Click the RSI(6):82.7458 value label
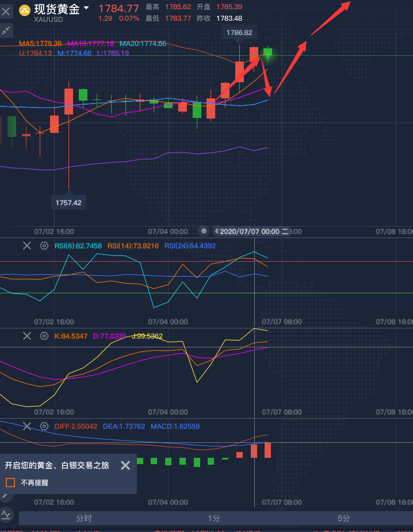413x532 pixels. pos(78,246)
